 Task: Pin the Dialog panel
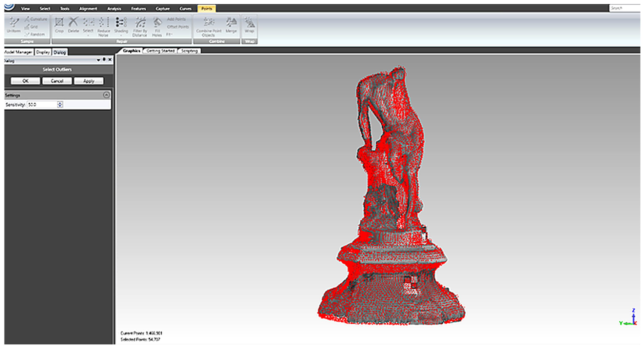[104, 59]
